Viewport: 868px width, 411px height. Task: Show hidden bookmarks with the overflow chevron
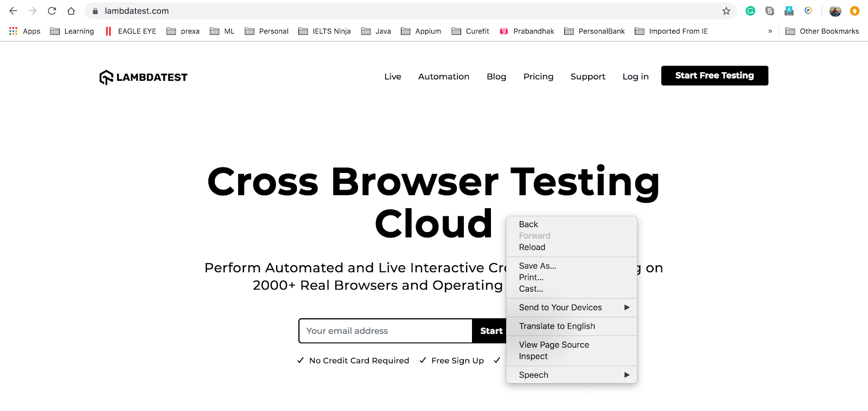click(770, 31)
